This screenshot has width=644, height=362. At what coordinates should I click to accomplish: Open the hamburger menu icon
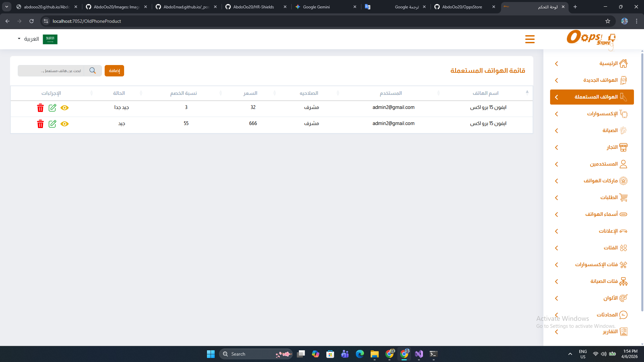(x=530, y=39)
